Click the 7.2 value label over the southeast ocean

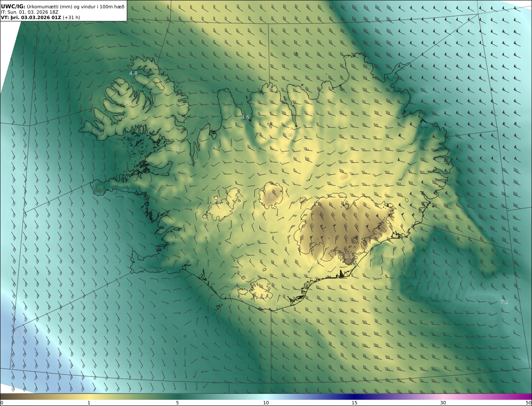pyautogui.click(x=505, y=302)
